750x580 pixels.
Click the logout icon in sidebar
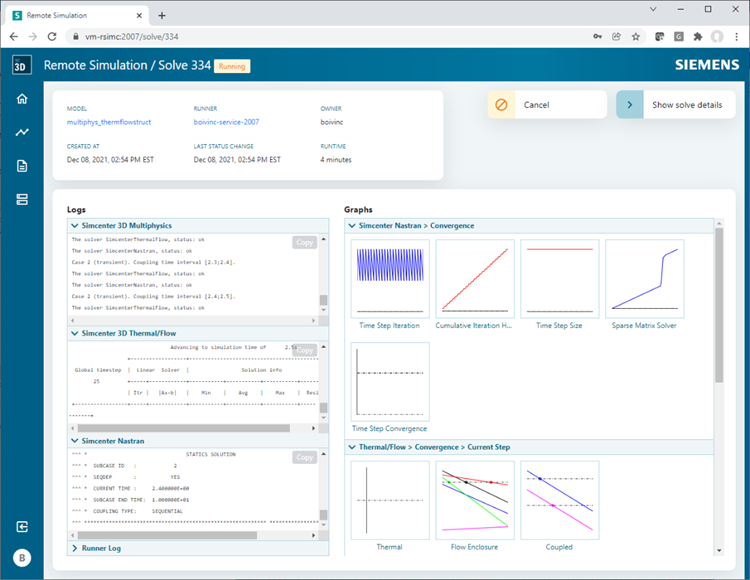coord(22,526)
